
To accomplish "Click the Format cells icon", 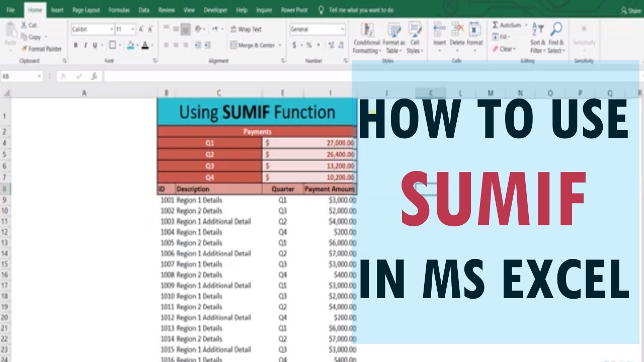I will 475,30.
